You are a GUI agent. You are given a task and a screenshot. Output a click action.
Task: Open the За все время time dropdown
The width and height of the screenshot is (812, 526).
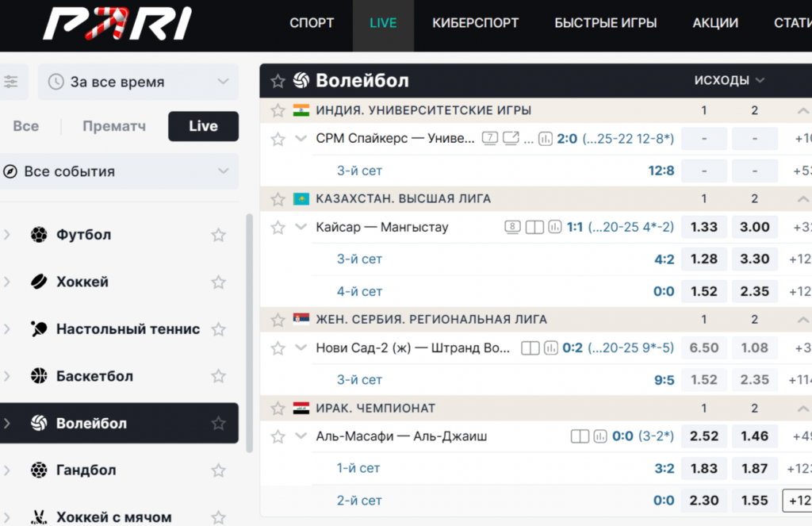pos(138,82)
